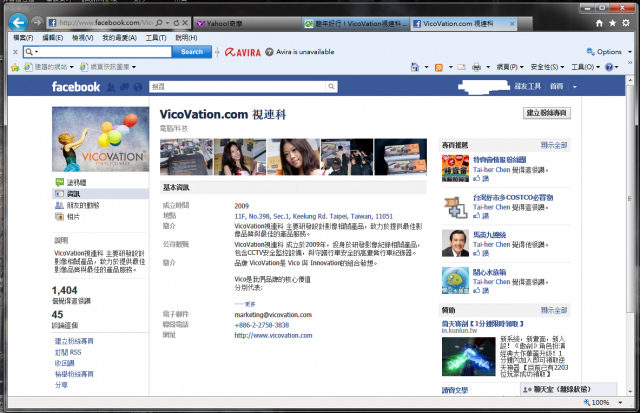Click the Like thumb under the first recommended page

pos(477,178)
